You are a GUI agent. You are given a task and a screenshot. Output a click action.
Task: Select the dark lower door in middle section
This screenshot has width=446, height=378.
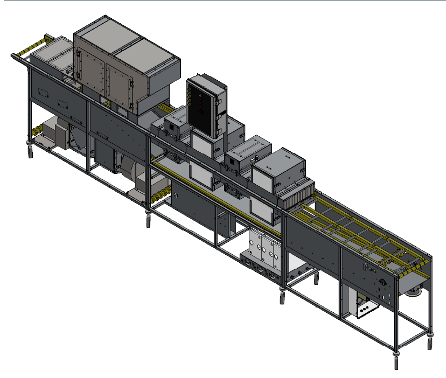click(193, 206)
